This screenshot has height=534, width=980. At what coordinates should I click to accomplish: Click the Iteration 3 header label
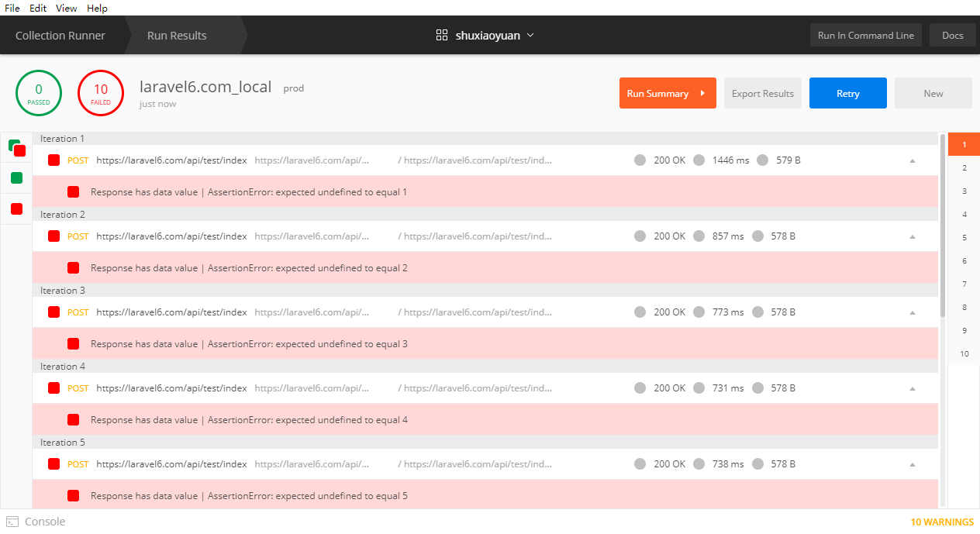click(64, 291)
